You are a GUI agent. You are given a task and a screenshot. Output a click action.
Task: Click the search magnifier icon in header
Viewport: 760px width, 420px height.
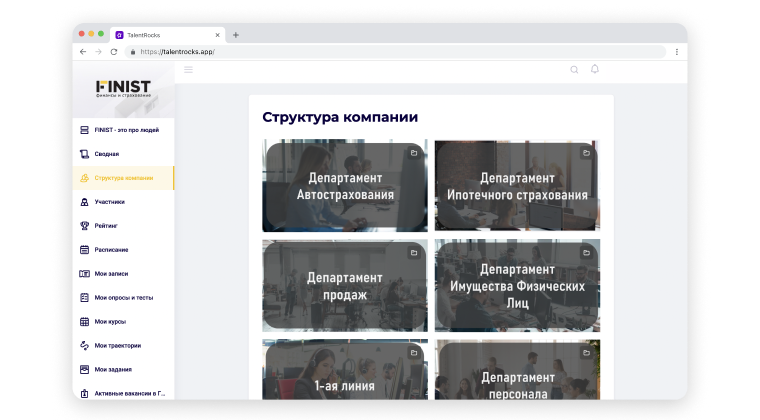pos(574,70)
